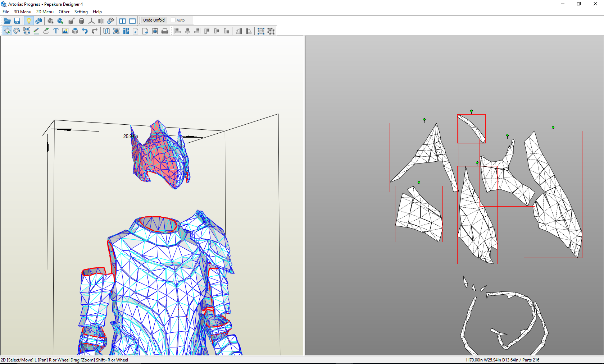Click the page number sheet icon

136,31
